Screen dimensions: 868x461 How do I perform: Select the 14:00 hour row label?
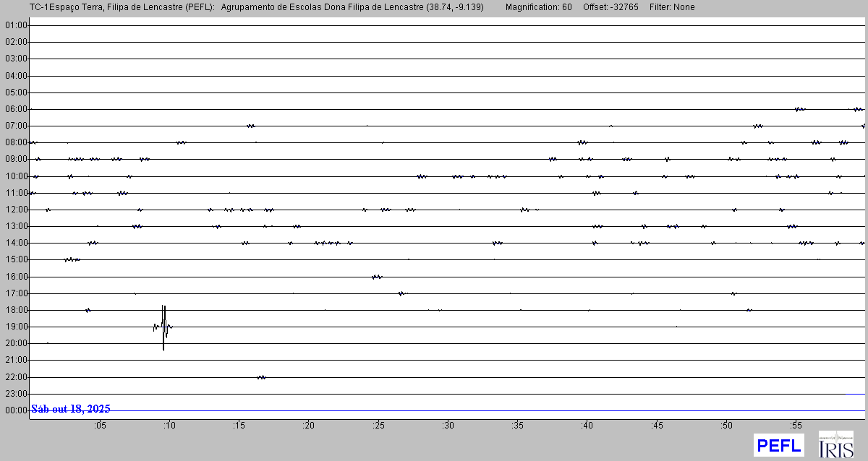[15, 243]
